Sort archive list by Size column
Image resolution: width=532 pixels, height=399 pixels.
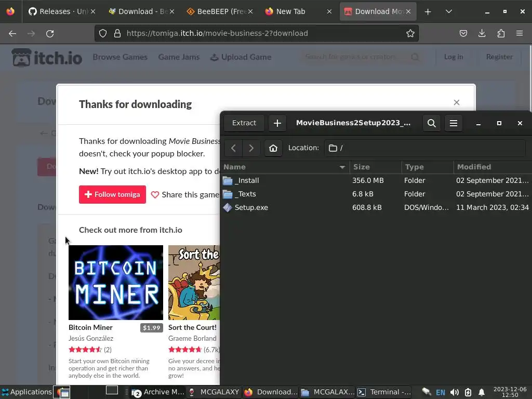(x=376, y=167)
